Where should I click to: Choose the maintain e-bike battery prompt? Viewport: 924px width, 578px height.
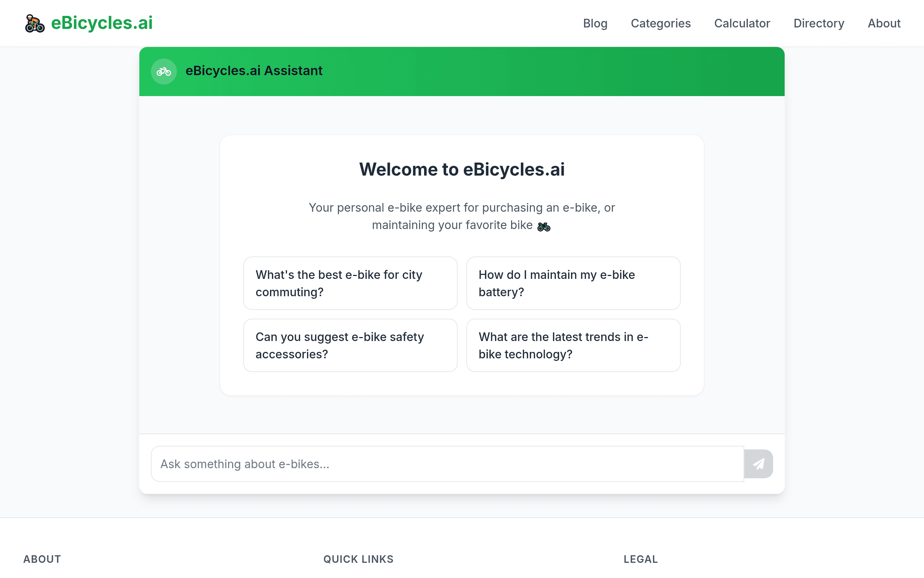(x=573, y=283)
